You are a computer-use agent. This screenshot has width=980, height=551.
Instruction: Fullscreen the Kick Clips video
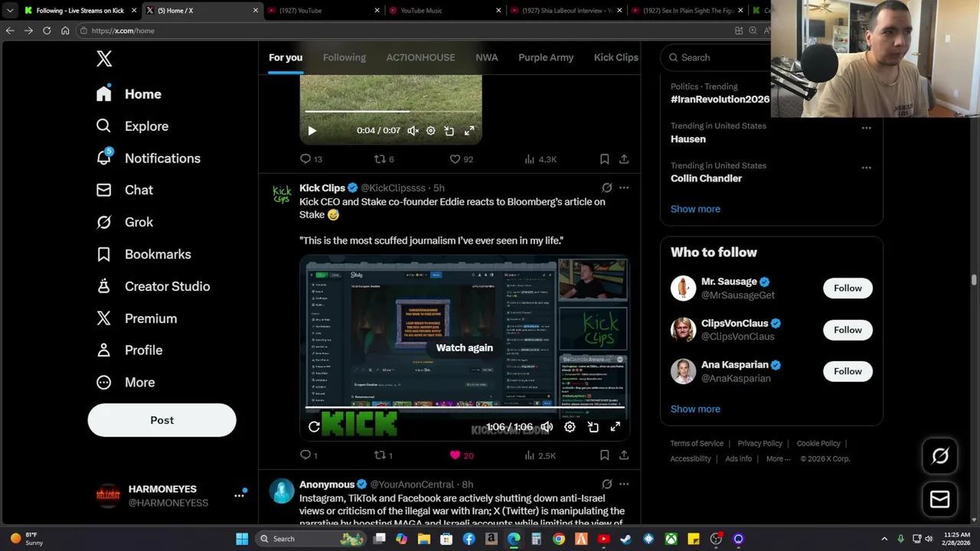point(615,427)
